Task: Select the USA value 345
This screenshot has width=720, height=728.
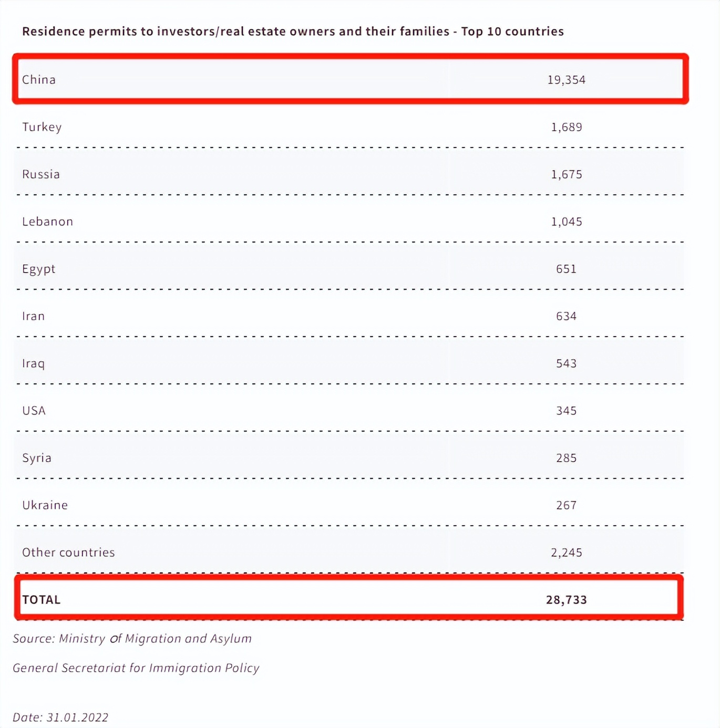Action: (566, 411)
